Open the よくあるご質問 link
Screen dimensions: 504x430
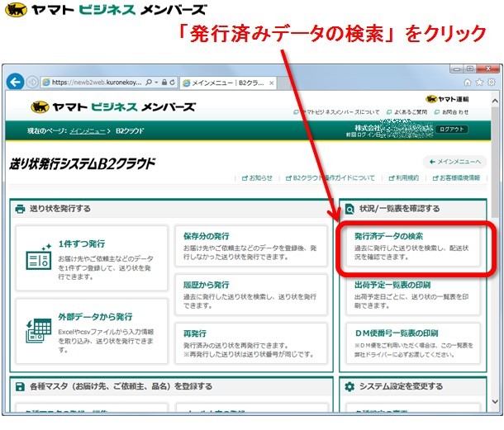[407, 112]
